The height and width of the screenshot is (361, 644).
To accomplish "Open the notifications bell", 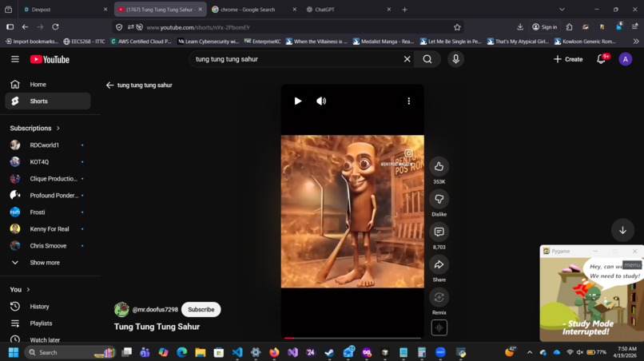I will 602,59.
